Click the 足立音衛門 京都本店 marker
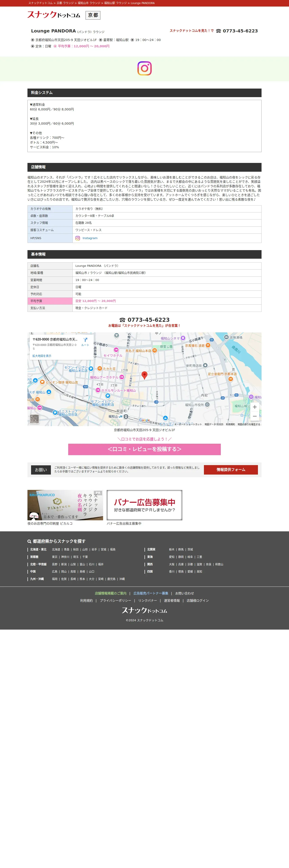This screenshot has height=868, width=289. point(230,379)
